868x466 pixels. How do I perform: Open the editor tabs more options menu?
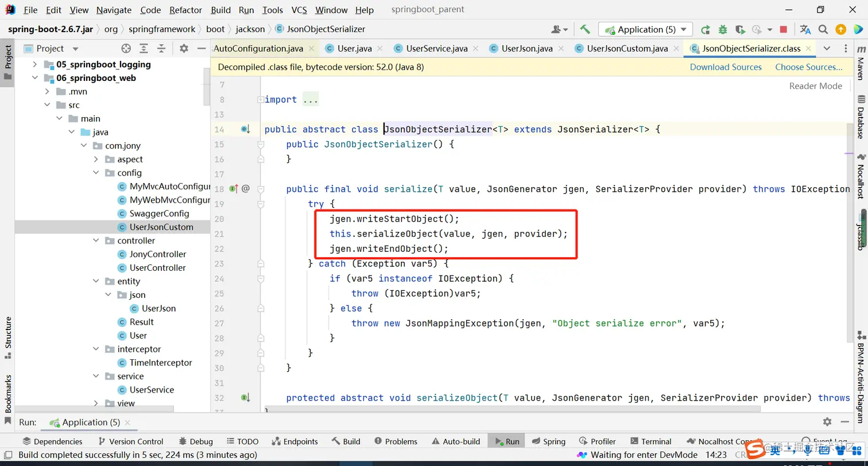[x=846, y=48]
